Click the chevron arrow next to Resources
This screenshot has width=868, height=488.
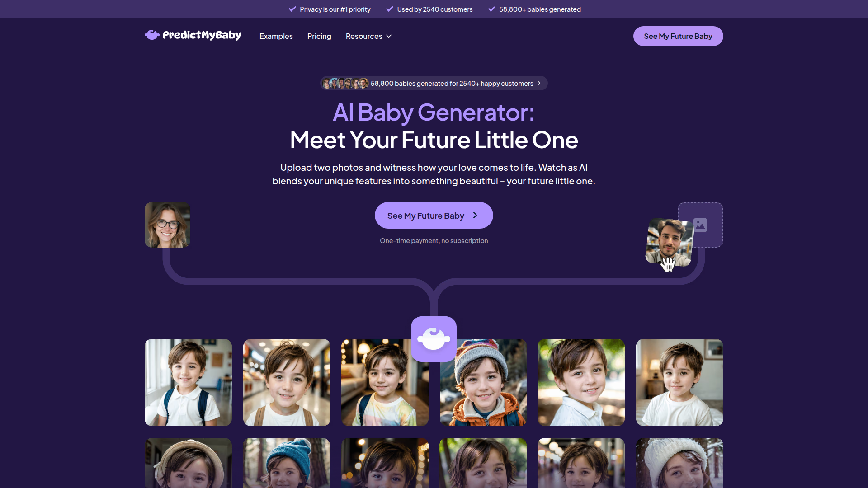tap(389, 36)
